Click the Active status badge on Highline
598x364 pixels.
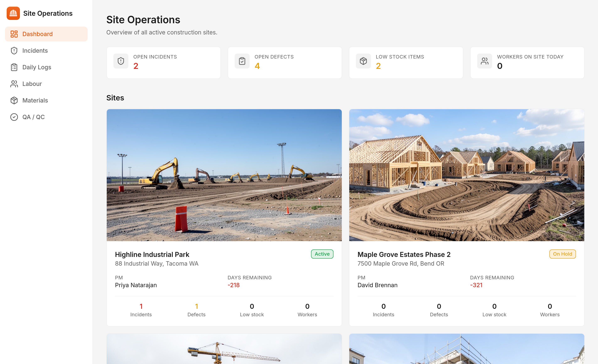[x=322, y=254]
